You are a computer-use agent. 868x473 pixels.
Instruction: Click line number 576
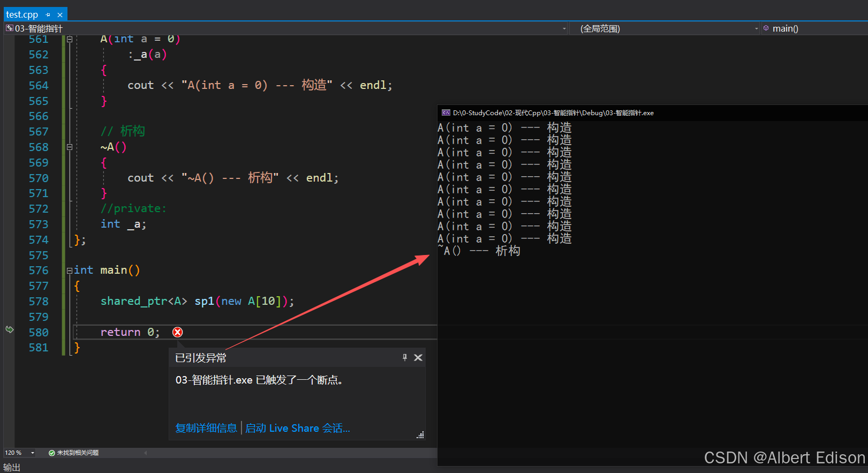click(x=39, y=271)
